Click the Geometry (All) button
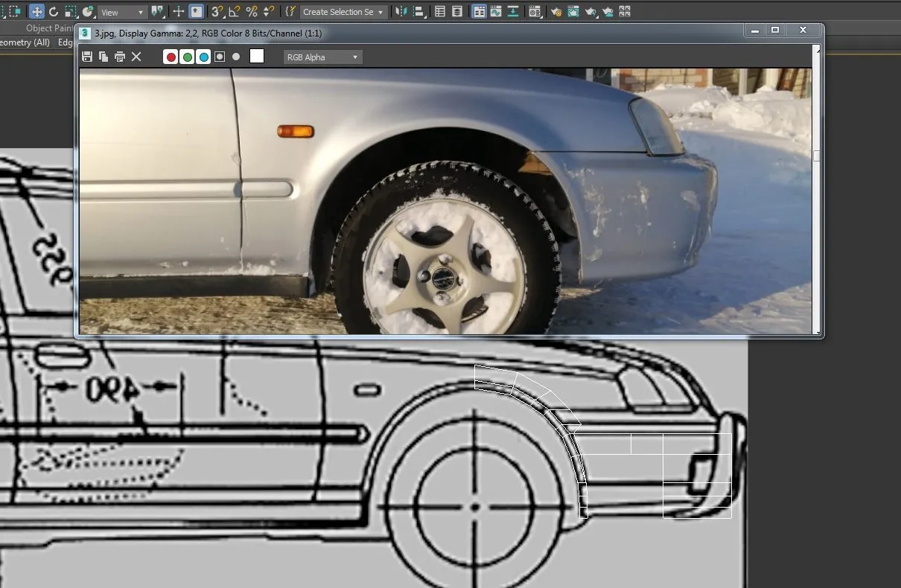 pos(25,42)
